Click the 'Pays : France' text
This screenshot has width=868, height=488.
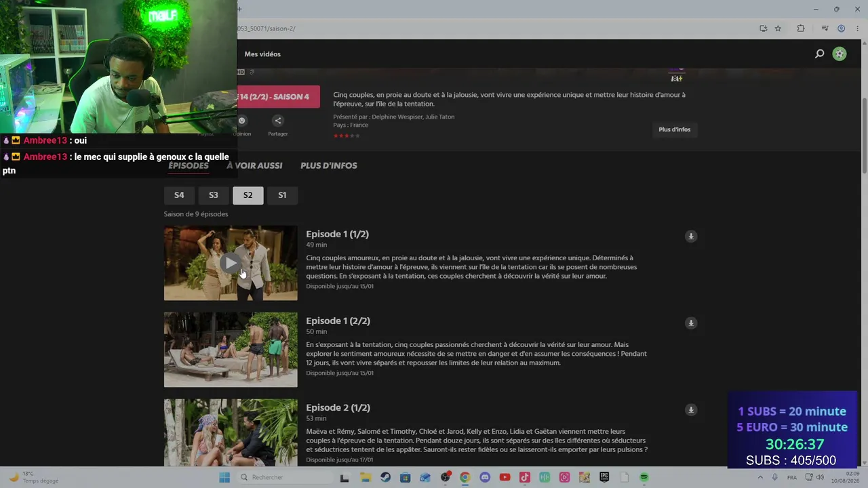coord(351,125)
